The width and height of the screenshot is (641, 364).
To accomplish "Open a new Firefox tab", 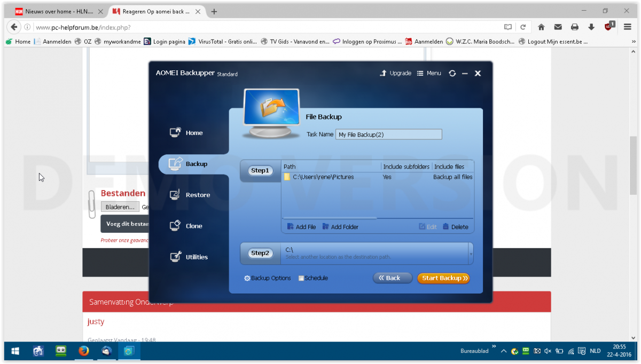I will point(214,11).
